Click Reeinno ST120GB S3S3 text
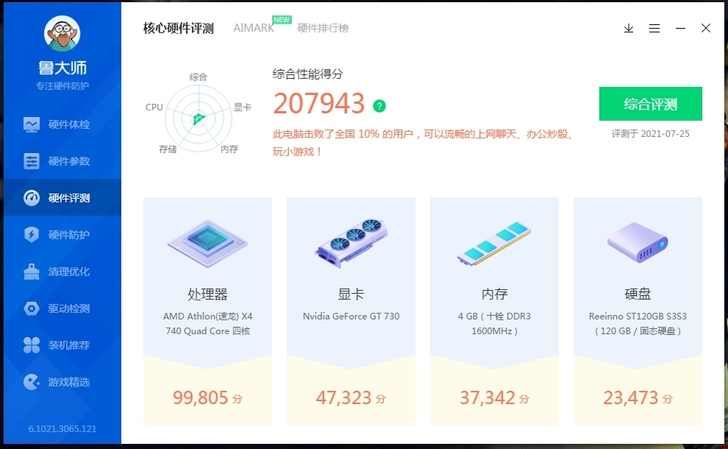The height and width of the screenshot is (449, 728). [637, 324]
